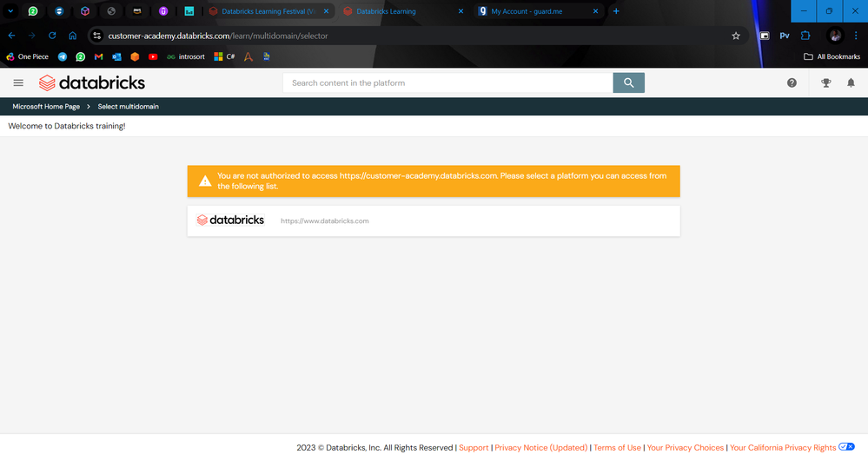
Task: Open a new browser tab
Action: point(616,11)
